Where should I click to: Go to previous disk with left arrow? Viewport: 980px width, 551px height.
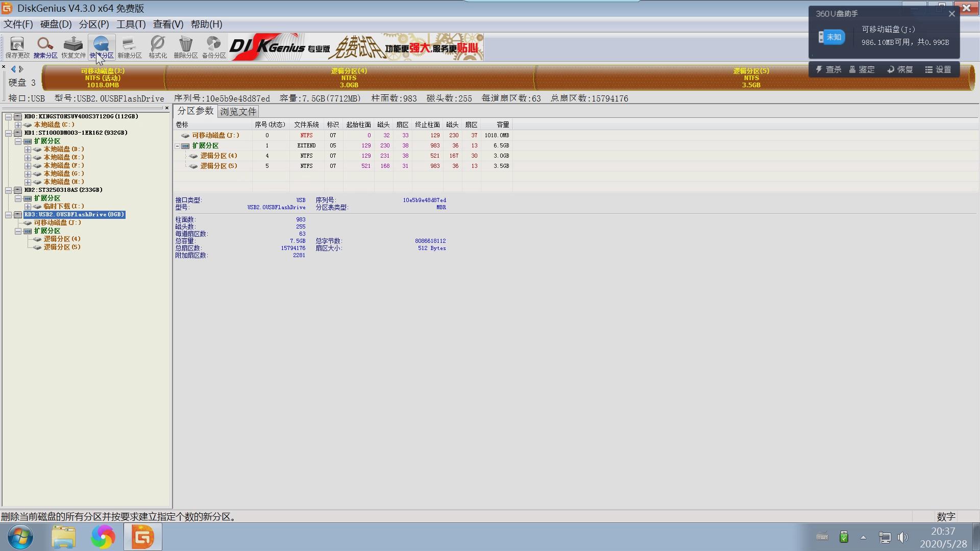13,69
